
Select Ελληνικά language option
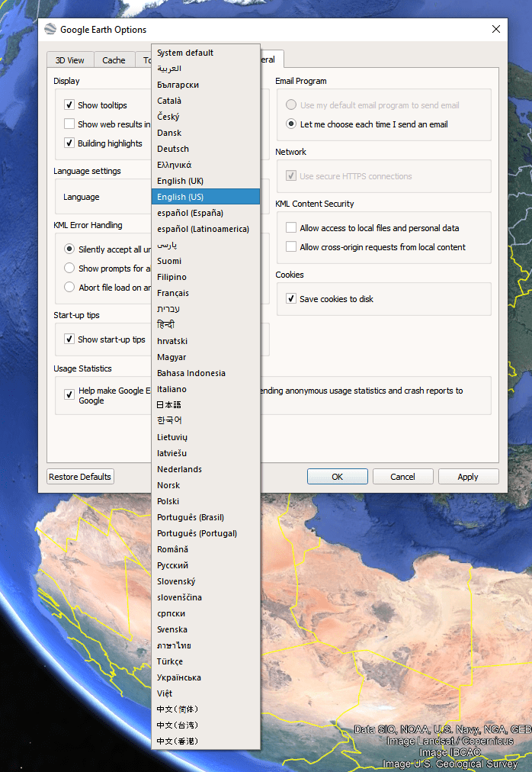coord(206,165)
